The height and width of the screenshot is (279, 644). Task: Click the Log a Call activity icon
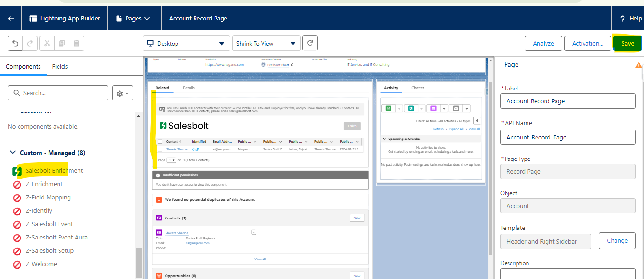point(411,109)
